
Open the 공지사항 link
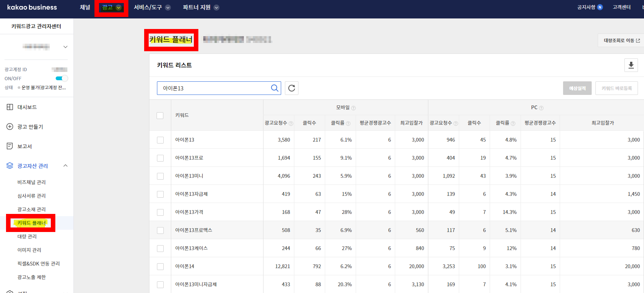[x=586, y=7]
